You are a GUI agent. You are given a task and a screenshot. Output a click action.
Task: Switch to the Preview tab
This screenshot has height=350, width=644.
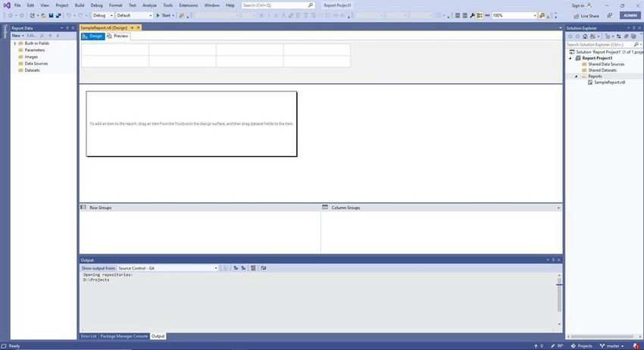point(117,36)
